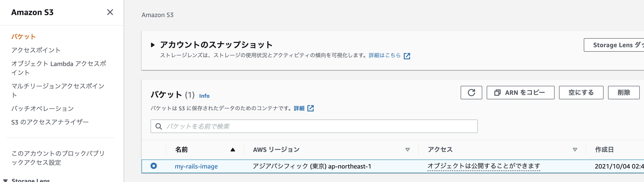
Task: Click external link icon beside 詳細
Action: (x=311, y=108)
